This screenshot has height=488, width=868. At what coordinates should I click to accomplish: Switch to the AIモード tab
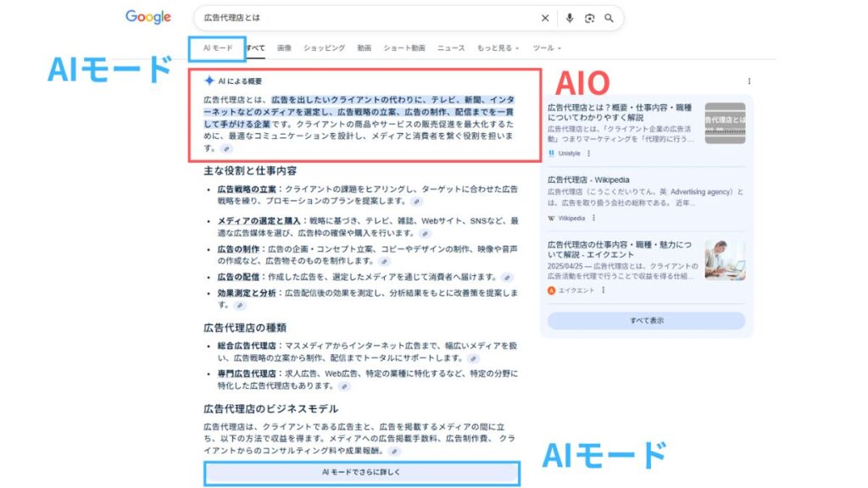(x=218, y=48)
